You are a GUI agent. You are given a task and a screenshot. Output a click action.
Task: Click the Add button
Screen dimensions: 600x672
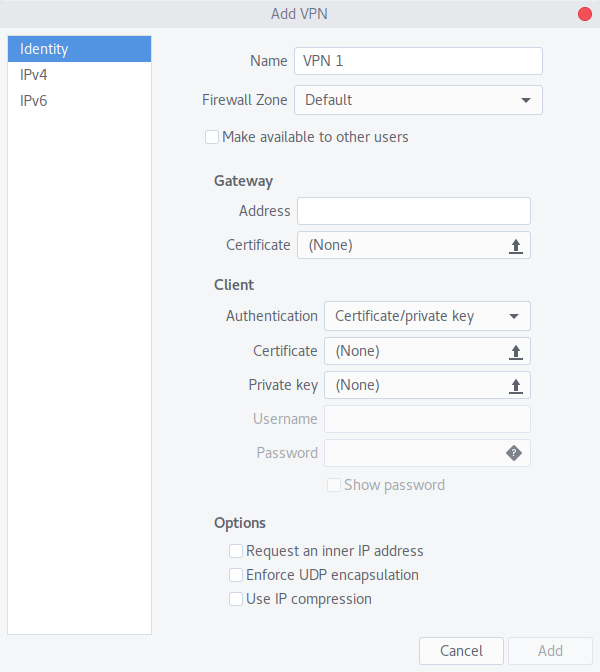[550, 651]
